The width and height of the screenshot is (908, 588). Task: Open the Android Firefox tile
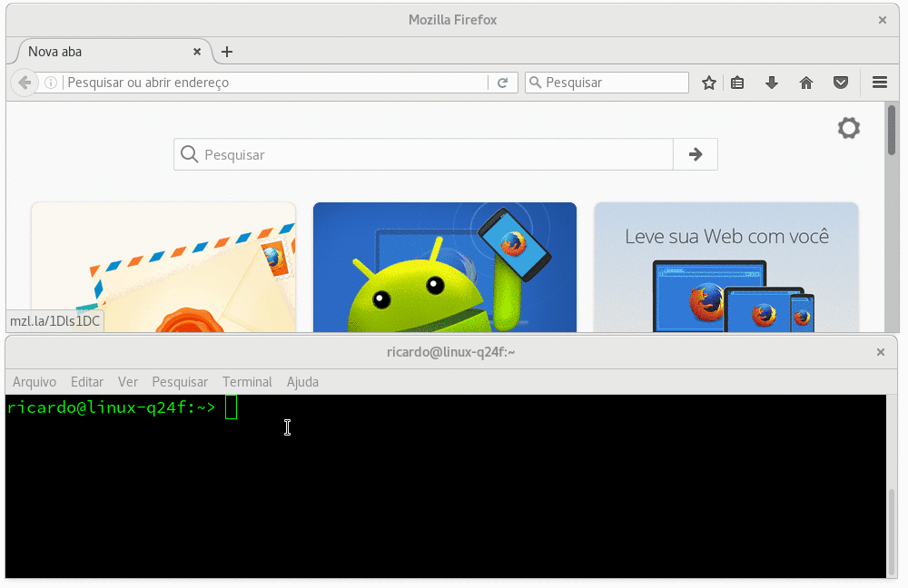tap(445, 268)
